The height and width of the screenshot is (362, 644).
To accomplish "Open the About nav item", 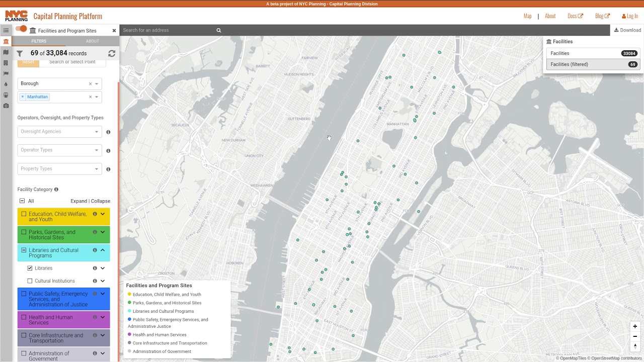I will [550, 16].
